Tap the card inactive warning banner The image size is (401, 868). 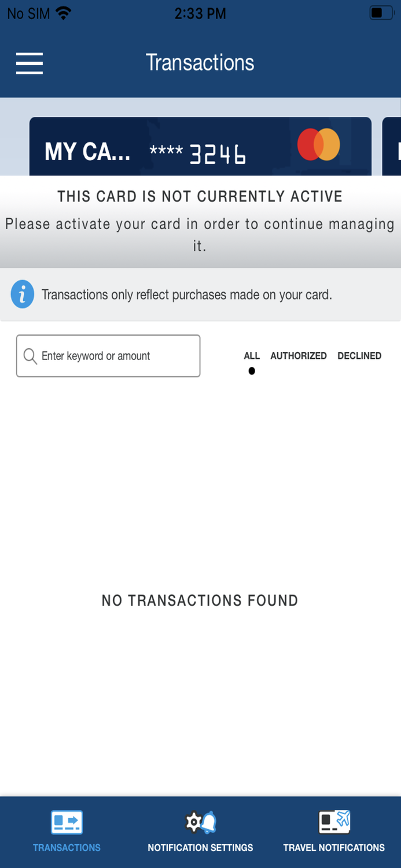point(200,223)
